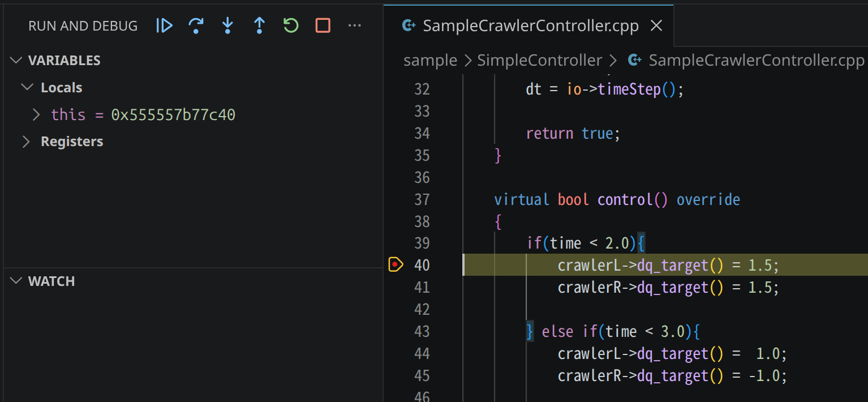Click line number 37 in gutter
The width and height of the screenshot is (868, 402).
[422, 199]
